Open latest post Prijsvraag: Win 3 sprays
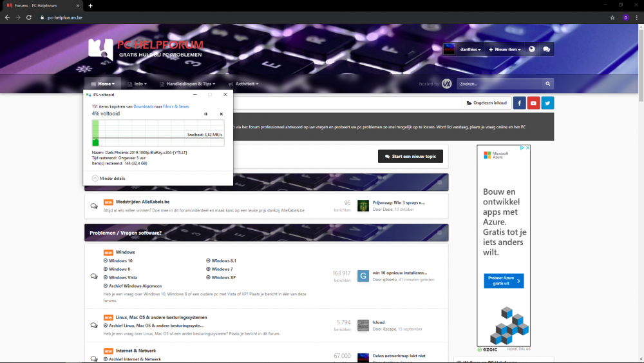Image resolution: width=644 pixels, height=363 pixels. click(399, 202)
